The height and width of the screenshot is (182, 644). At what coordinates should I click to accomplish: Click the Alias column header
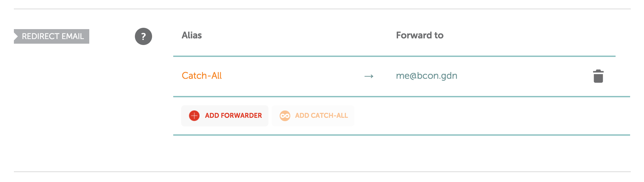pyautogui.click(x=192, y=35)
